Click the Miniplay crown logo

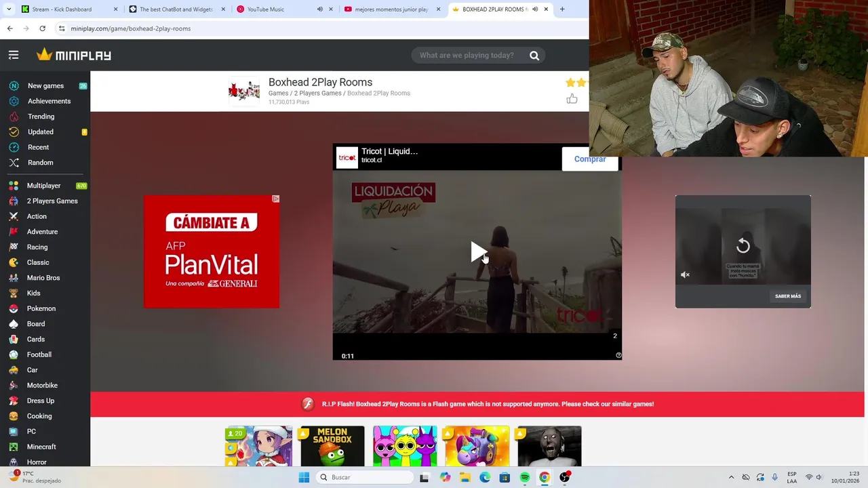[x=45, y=55]
